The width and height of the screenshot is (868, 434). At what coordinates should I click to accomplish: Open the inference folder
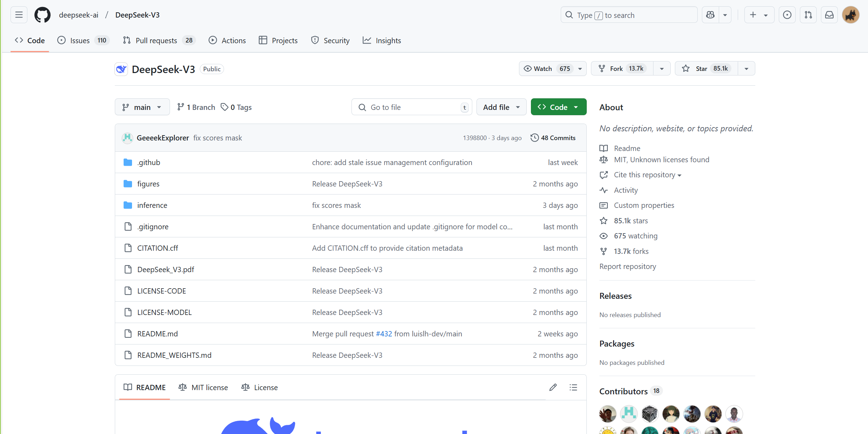[x=152, y=205]
